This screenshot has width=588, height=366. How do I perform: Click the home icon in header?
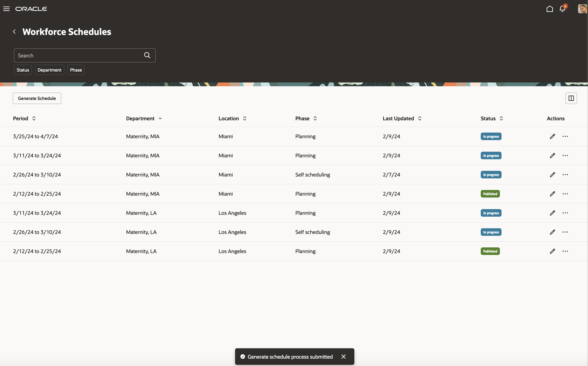(549, 9)
